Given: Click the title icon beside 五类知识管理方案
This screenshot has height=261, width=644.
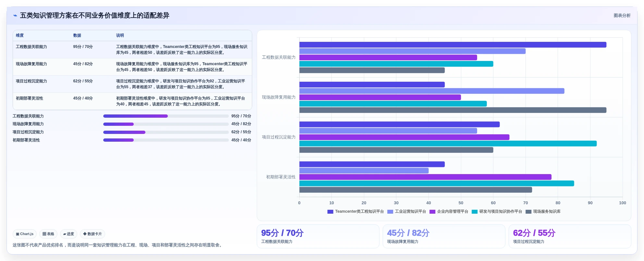Looking at the screenshot, I should pos(15,16).
